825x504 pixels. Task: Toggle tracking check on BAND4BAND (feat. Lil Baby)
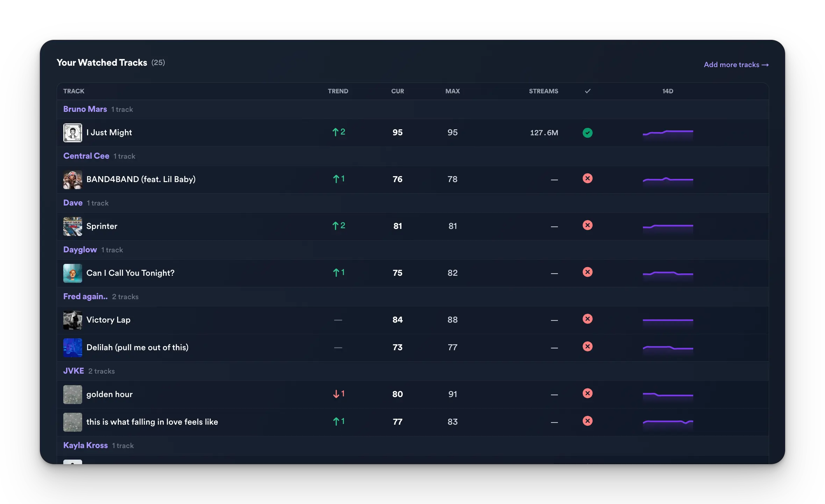click(587, 179)
